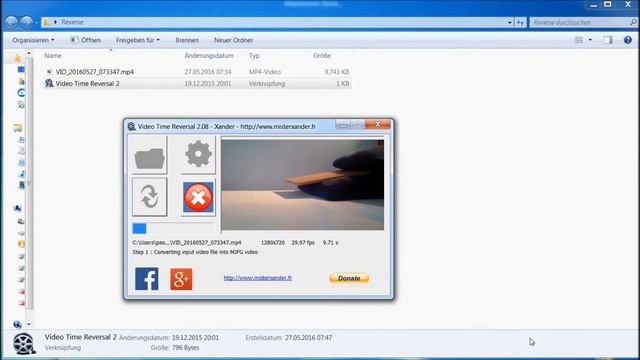Close the Video Time Reversal dialog
This screenshot has width=640, height=360.
(x=378, y=124)
